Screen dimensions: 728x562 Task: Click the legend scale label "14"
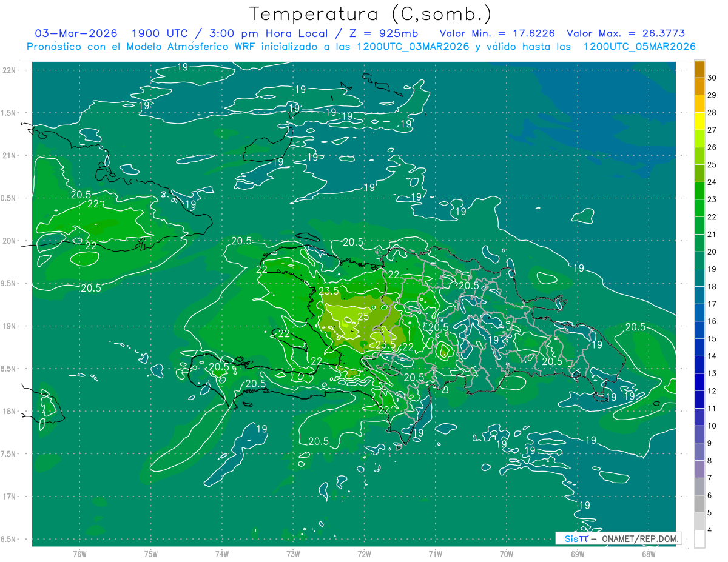coord(712,356)
